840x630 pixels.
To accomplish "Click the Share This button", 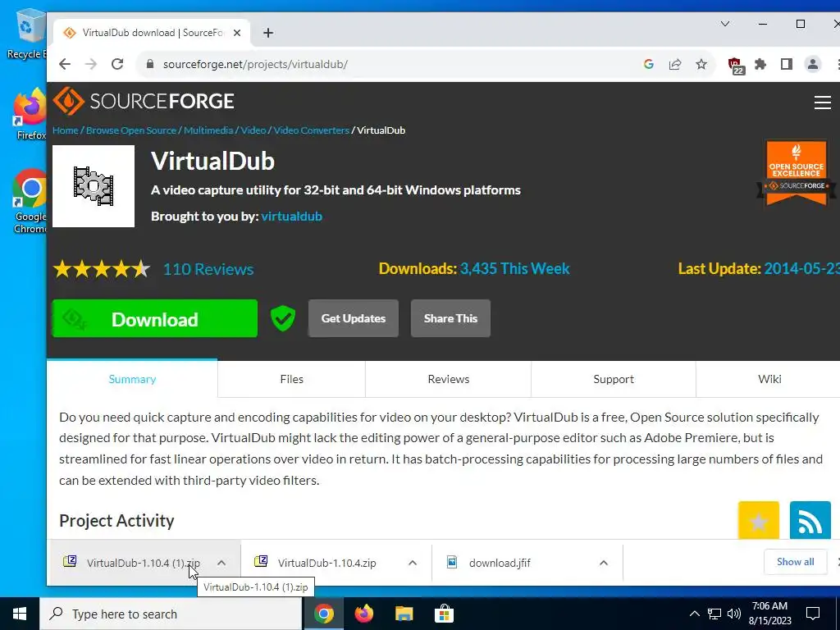I will tap(450, 318).
